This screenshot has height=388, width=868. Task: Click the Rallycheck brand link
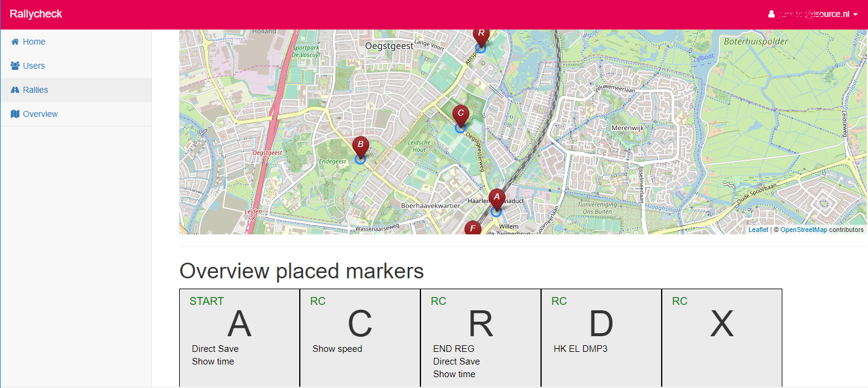tap(36, 14)
